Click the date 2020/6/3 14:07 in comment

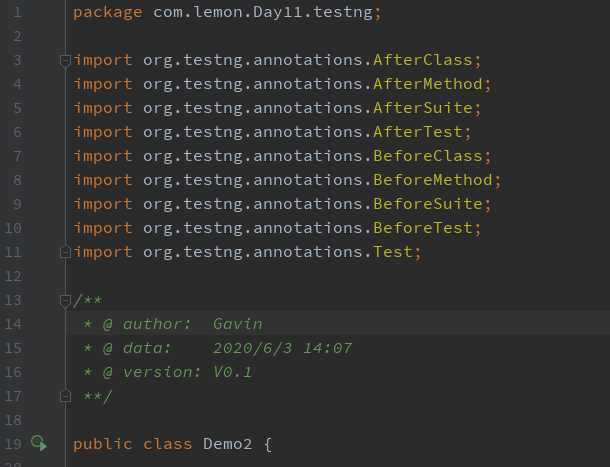(282, 348)
